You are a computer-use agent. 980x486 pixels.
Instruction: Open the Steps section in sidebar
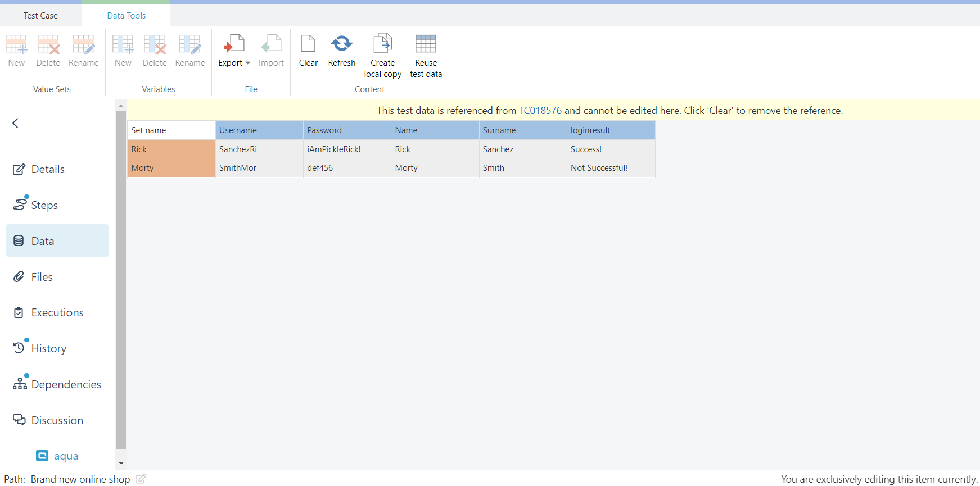pyautogui.click(x=44, y=205)
